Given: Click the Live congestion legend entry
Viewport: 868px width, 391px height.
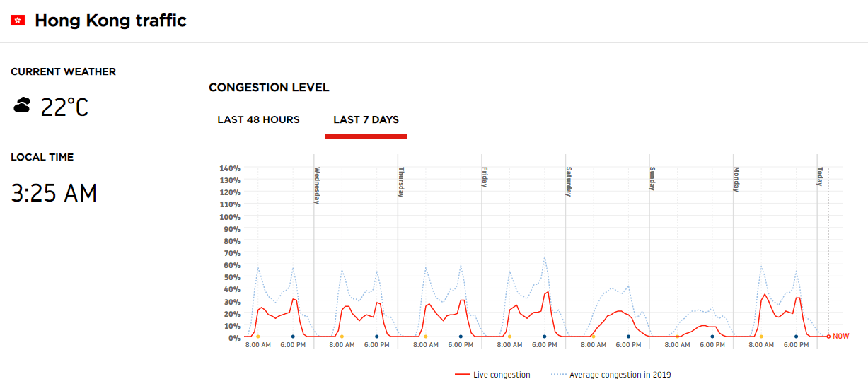Looking at the screenshot, I should tap(492, 375).
